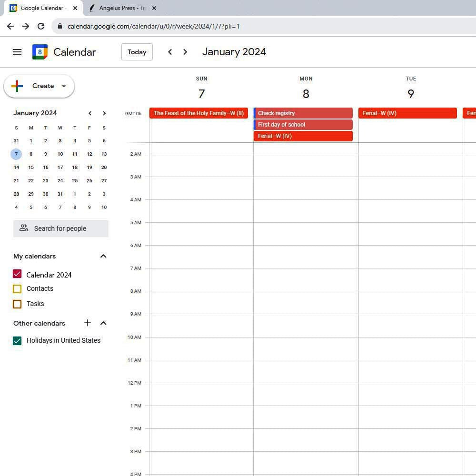The width and height of the screenshot is (476, 476).
Task: Add a new calendar via the Other calendars plus icon
Action: [x=88, y=323]
